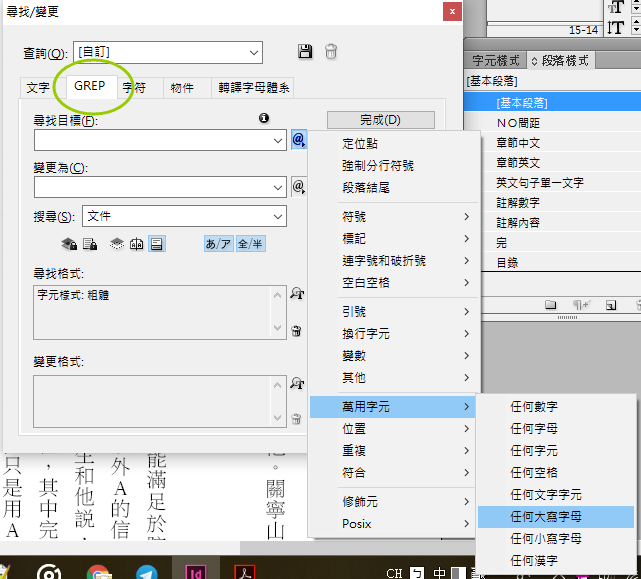Expand the 尋找目標 history dropdown
Image resolution: width=641 pixels, height=579 pixels.
tap(278, 141)
